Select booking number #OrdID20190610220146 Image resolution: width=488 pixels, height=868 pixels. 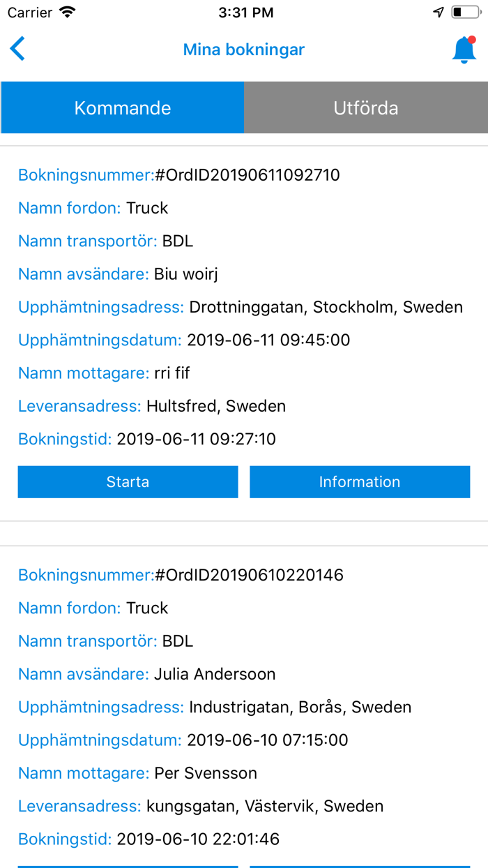point(249,575)
